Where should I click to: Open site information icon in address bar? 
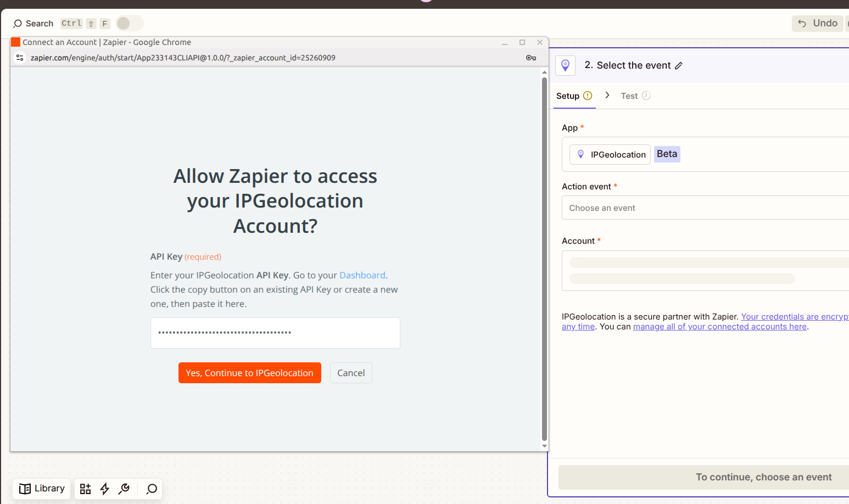20,58
